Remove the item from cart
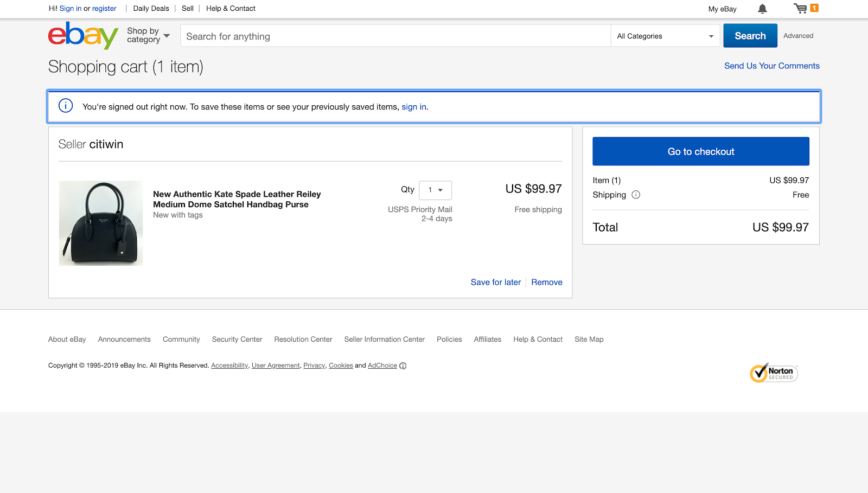868x493 pixels. (x=547, y=282)
